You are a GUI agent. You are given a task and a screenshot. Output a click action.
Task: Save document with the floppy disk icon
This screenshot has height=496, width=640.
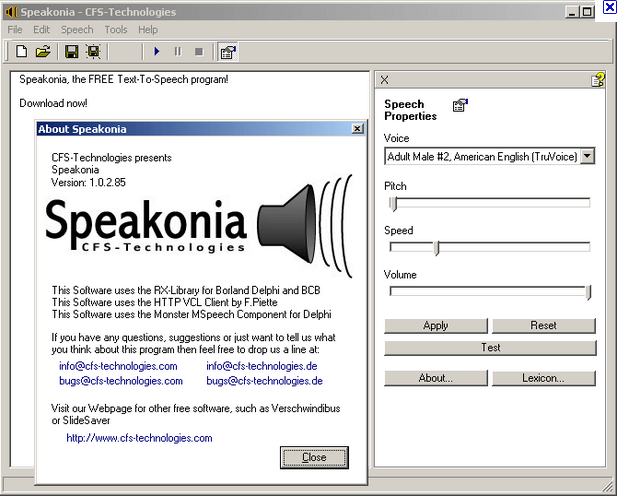tap(71, 51)
